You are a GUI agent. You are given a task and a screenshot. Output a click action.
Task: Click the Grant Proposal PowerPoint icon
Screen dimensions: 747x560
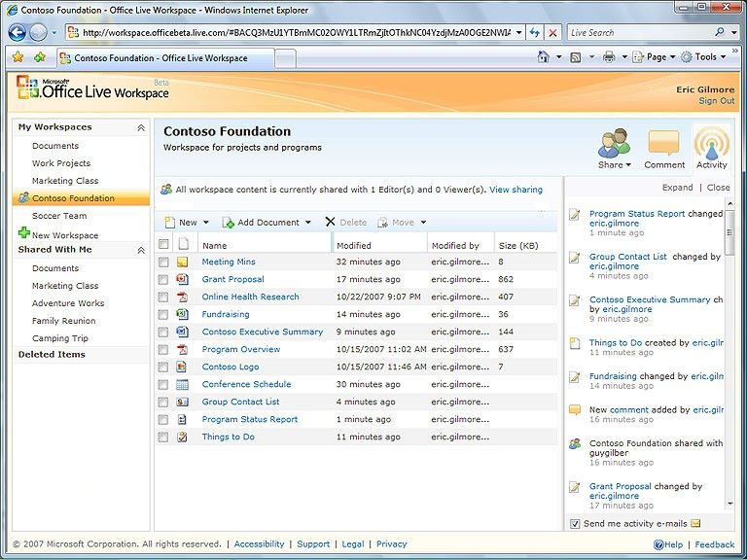[182, 279]
